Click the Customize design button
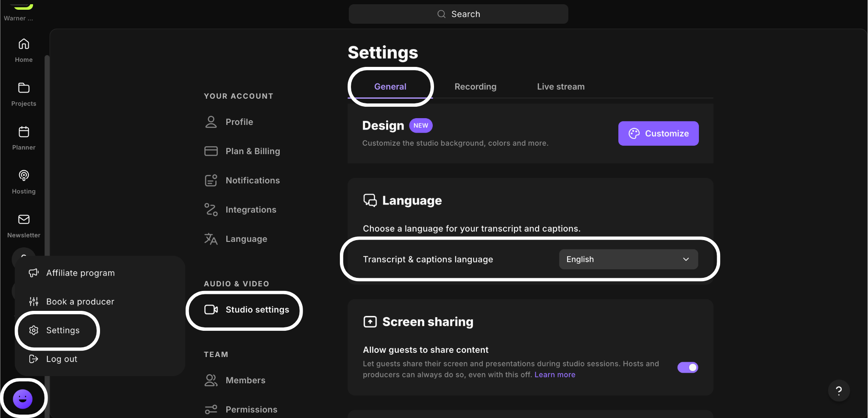Viewport: 868px width, 418px height. pos(658,133)
